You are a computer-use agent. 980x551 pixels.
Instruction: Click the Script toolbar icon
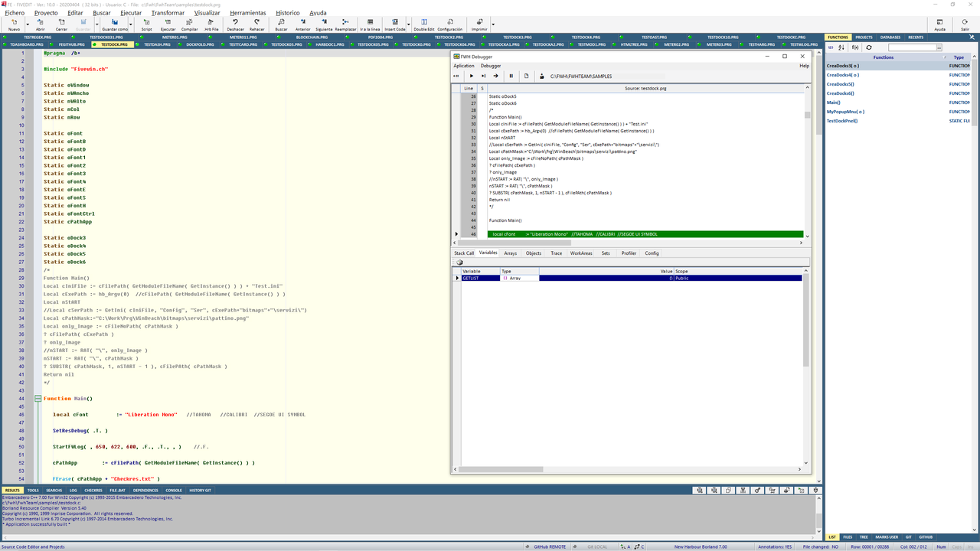point(147,23)
